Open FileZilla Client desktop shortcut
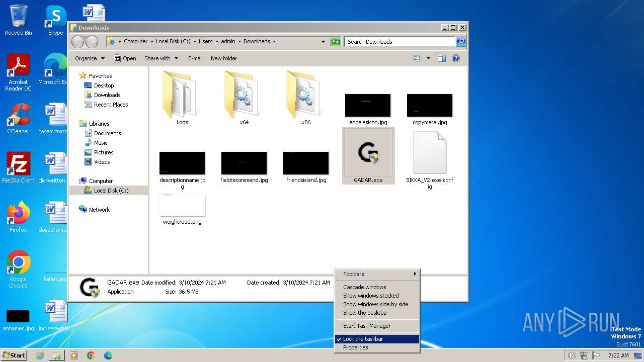Image resolution: width=644 pixels, height=362 pixels. tap(18, 168)
